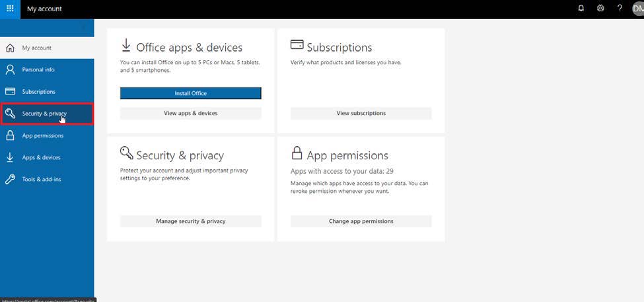Open Security & privacy in the sidebar

(x=47, y=114)
